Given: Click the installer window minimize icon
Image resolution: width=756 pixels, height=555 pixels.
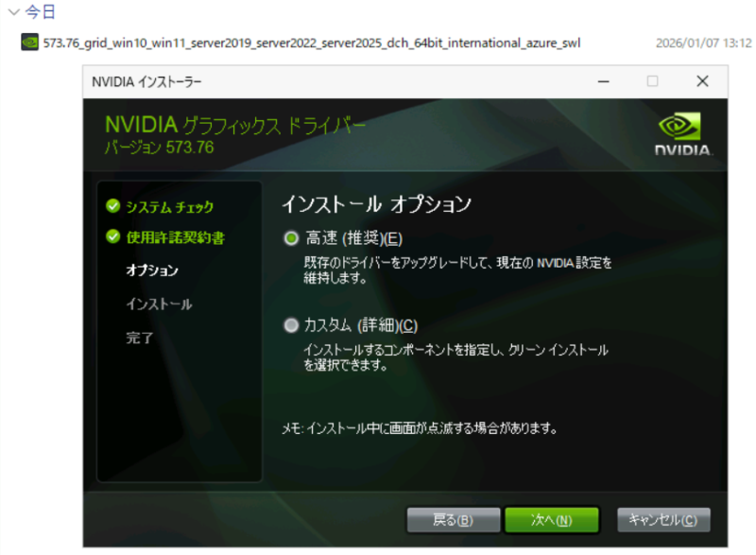Looking at the screenshot, I should [603, 82].
